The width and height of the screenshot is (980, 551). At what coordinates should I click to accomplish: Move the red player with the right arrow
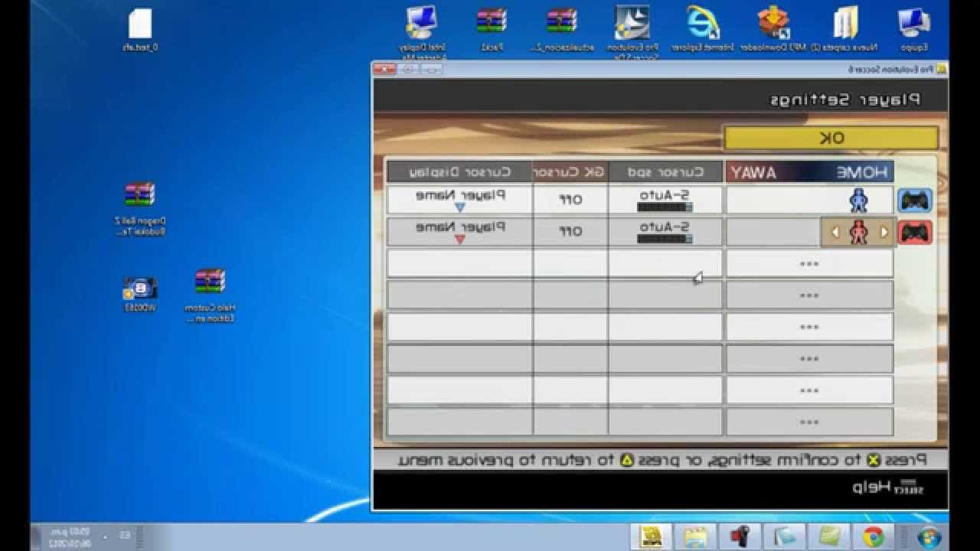pos(884,233)
